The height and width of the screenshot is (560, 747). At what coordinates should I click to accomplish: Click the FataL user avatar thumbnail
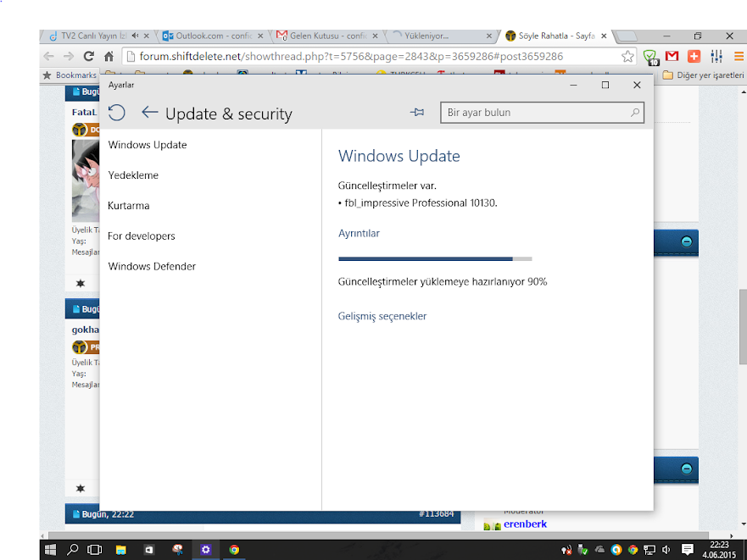click(x=86, y=180)
